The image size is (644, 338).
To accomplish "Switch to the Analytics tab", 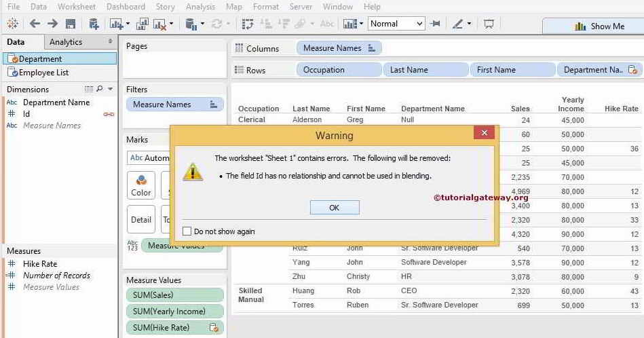I will (x=66, y=42).
